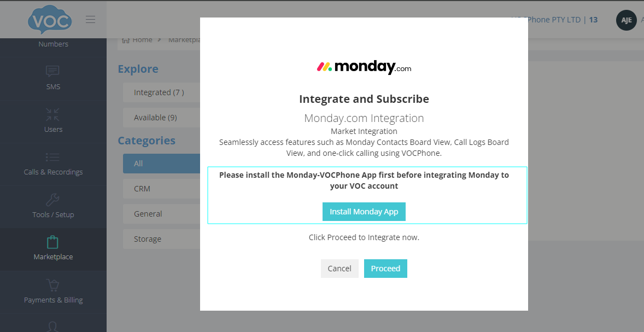Open the Tools / Setup wrench icon
Viewport: 644px width, 332px height.
coord(53,200)
